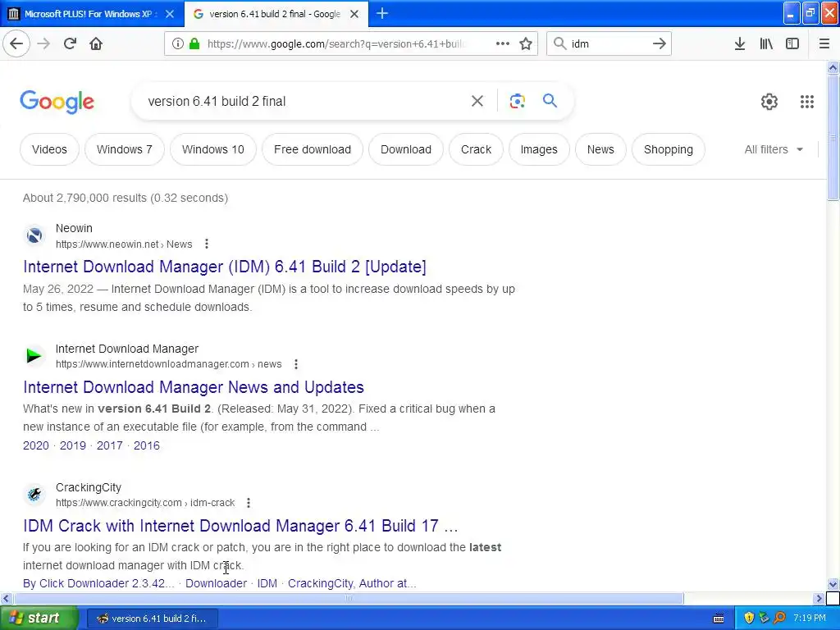840x630 pixels.
Task: Open the 2020 sitelink
Action: coord(36,445)
